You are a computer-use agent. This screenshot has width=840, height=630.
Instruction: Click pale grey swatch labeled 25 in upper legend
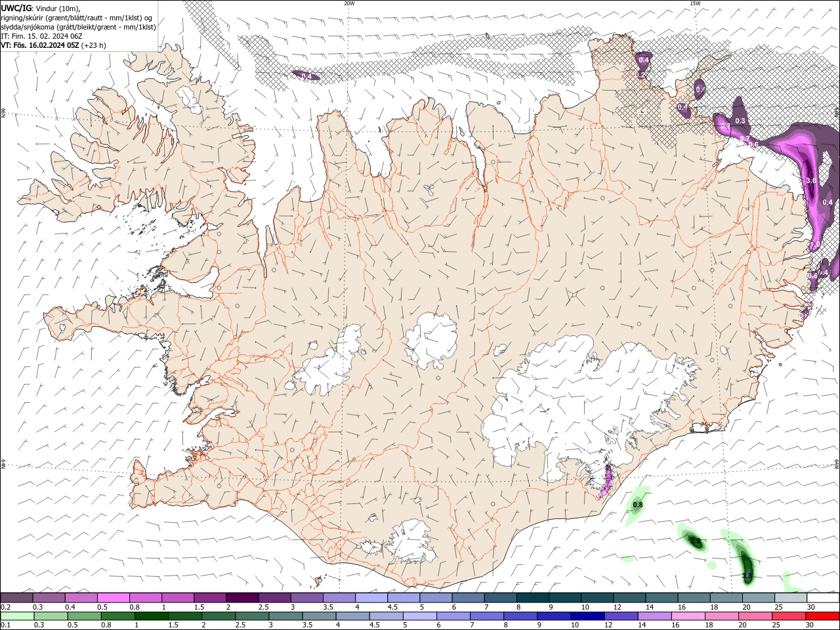791,598
